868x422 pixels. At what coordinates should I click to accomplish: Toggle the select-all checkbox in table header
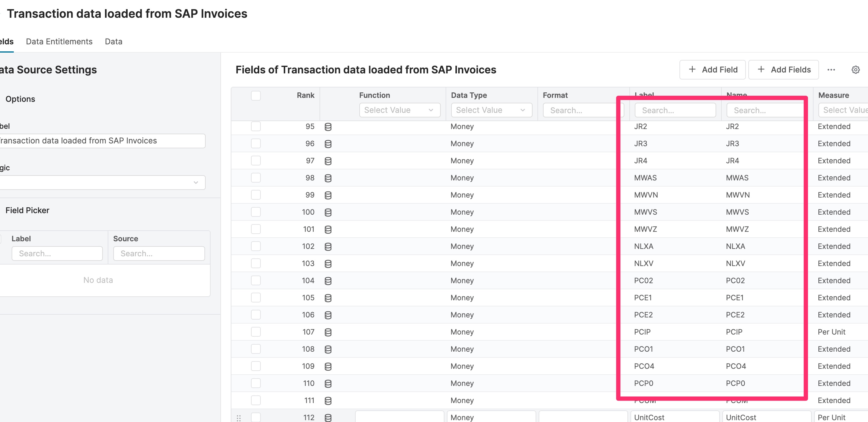256,96
